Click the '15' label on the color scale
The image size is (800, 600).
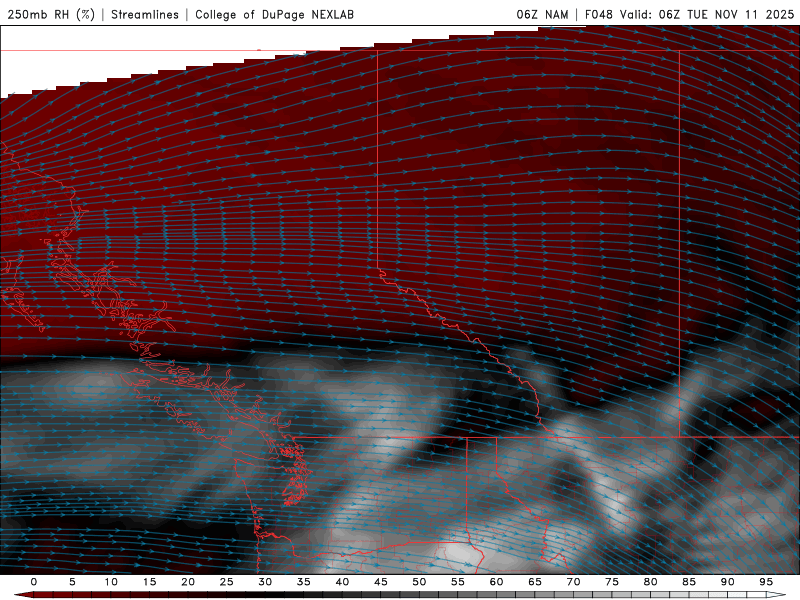click(x=149, y=582)
